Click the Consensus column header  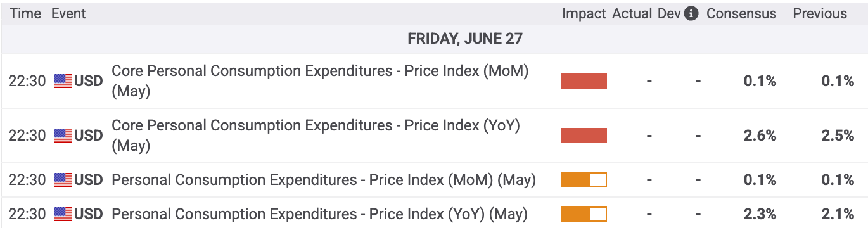[x=741, y=13]
